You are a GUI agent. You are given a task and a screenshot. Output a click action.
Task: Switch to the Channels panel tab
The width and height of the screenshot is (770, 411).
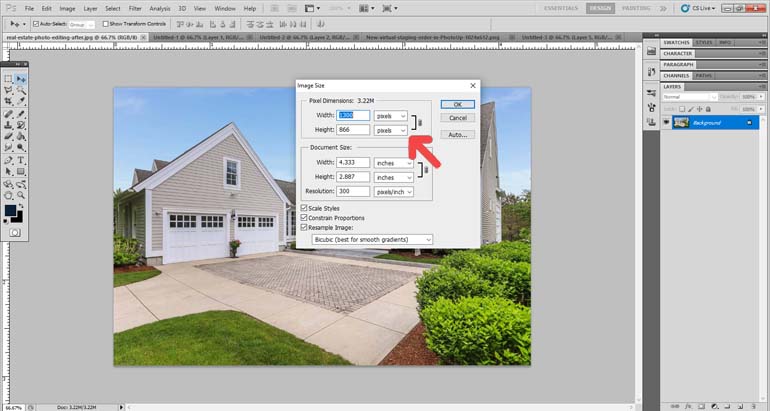tap(677, 75)
